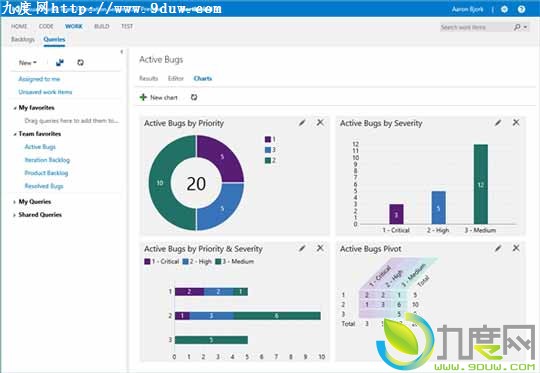This screenshot has width=540, height=373.
Task: Remove the Active Bugs by Priority chart
Action: [320, 123]
